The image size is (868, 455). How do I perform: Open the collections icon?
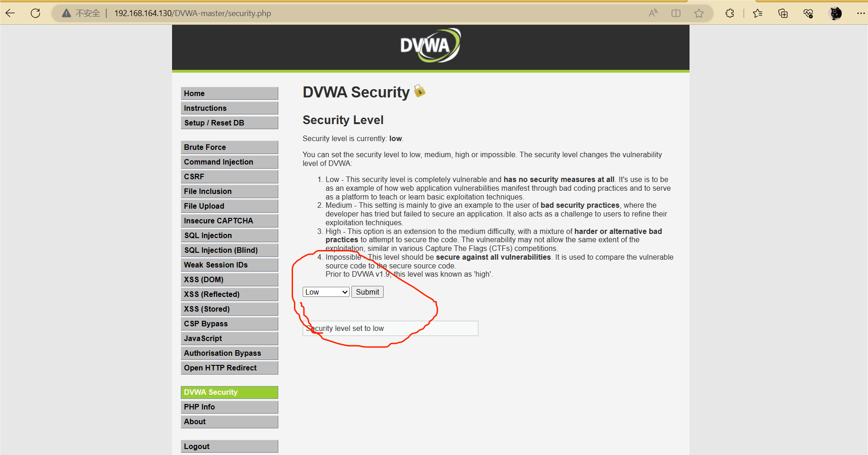[x=783, y=13]
